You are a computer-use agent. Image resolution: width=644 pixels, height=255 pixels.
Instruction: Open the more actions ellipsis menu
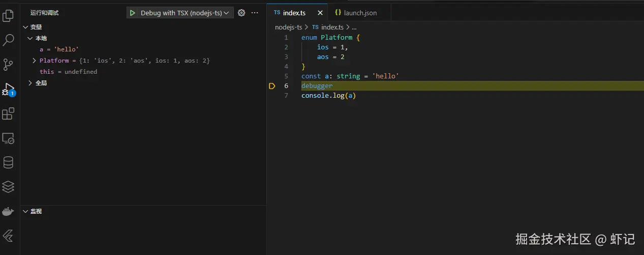[255, 13]
